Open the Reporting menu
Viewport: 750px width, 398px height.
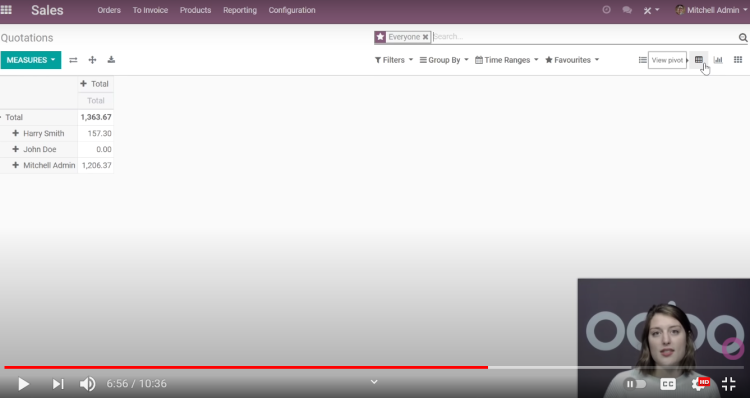tap(240, 10)
